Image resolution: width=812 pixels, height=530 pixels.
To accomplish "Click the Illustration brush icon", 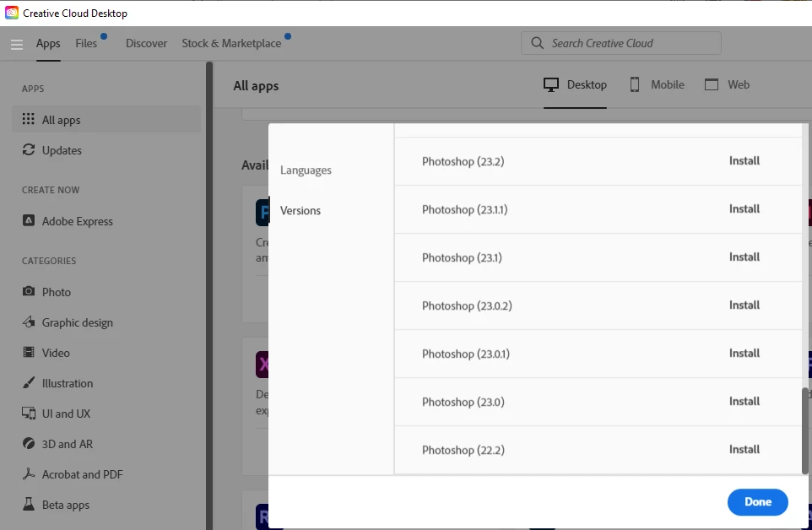I will pyautogui.click(x=29, y=382).
